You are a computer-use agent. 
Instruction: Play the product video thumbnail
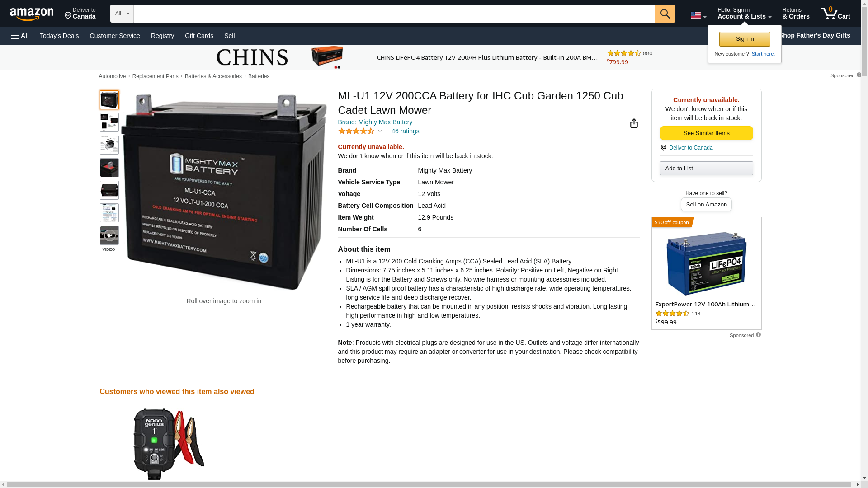pyautogui.click(x=109, y=235)
